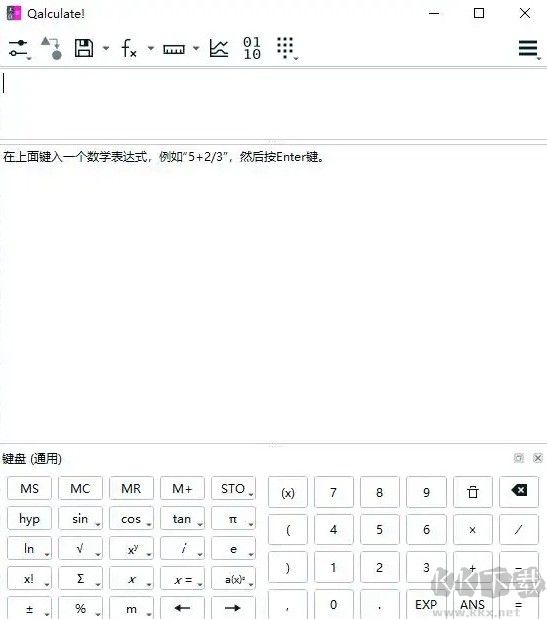Screen dimensions: 547x619
Task: Click the digit 1 key
Action: click(x=334, y=567)
